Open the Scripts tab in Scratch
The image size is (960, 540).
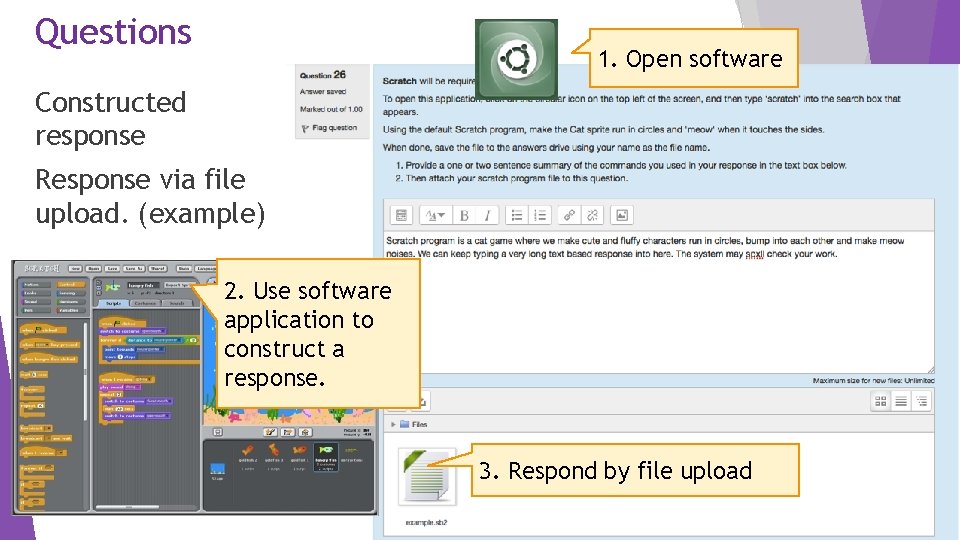point(114,303)
